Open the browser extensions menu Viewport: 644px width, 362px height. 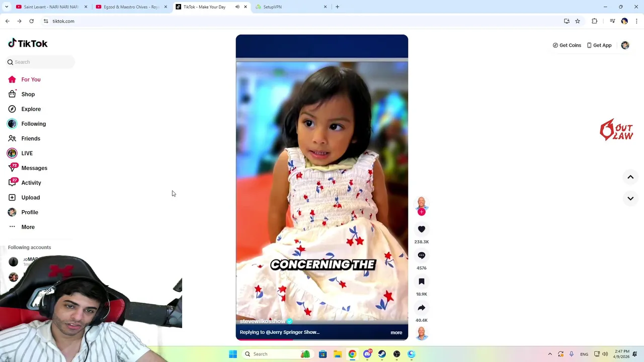595,21
